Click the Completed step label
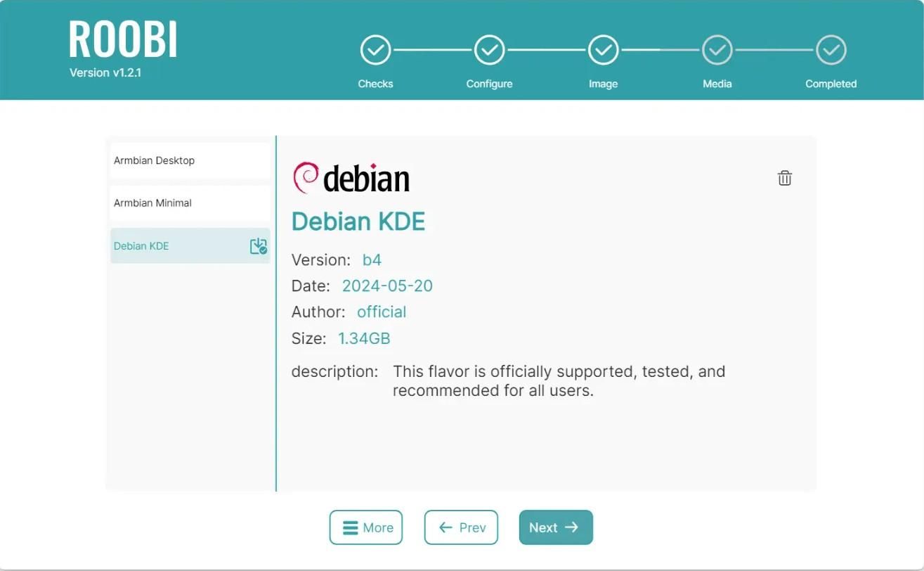The width and height of the screenshot is (924, 571). pyautogui.click(x=831, y=84)
